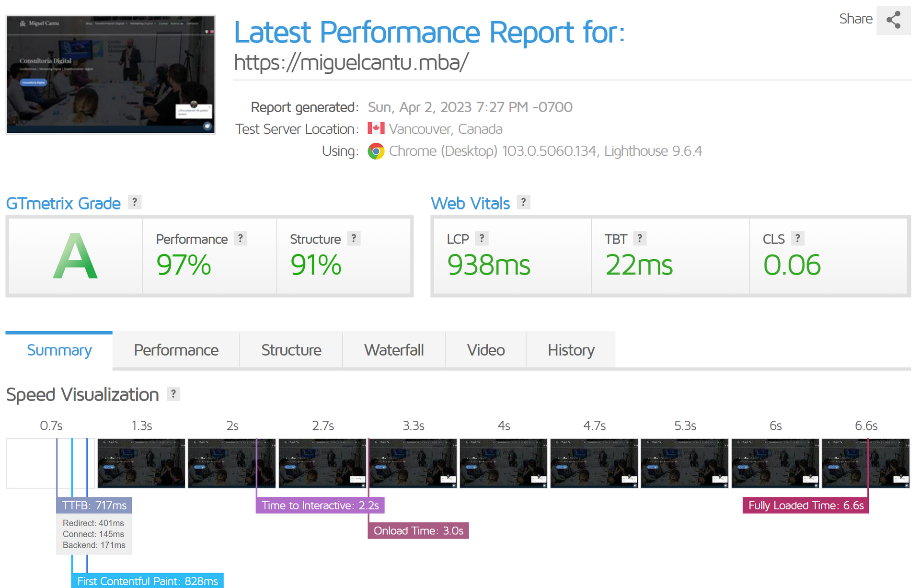
Task: Click the Redirect: 401ms text
Action: [x=93, y=523]
